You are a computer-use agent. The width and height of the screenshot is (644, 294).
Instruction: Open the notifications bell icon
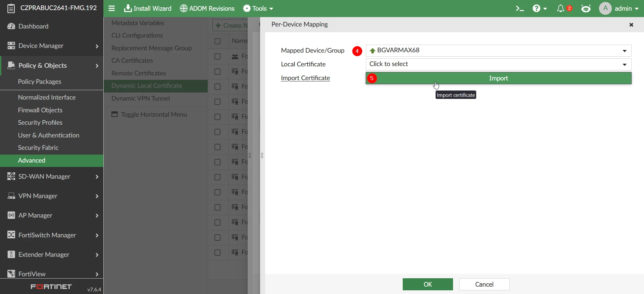click(x=561, y=8)
